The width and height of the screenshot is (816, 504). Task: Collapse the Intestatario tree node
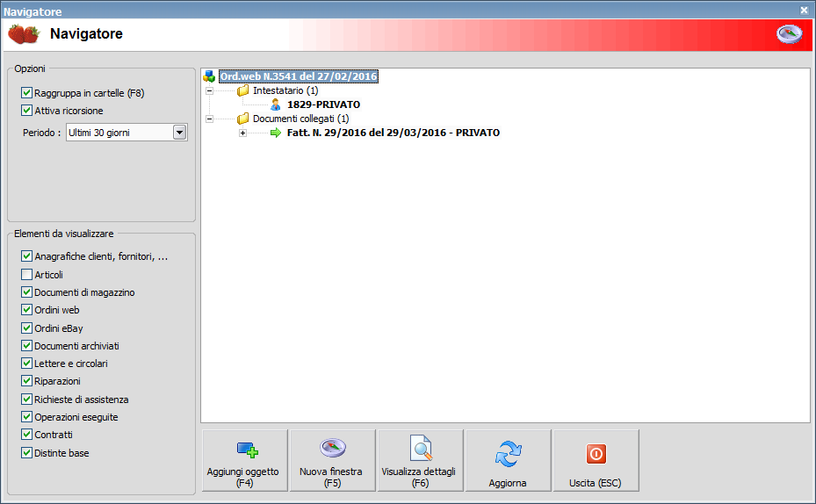(209, 90)
